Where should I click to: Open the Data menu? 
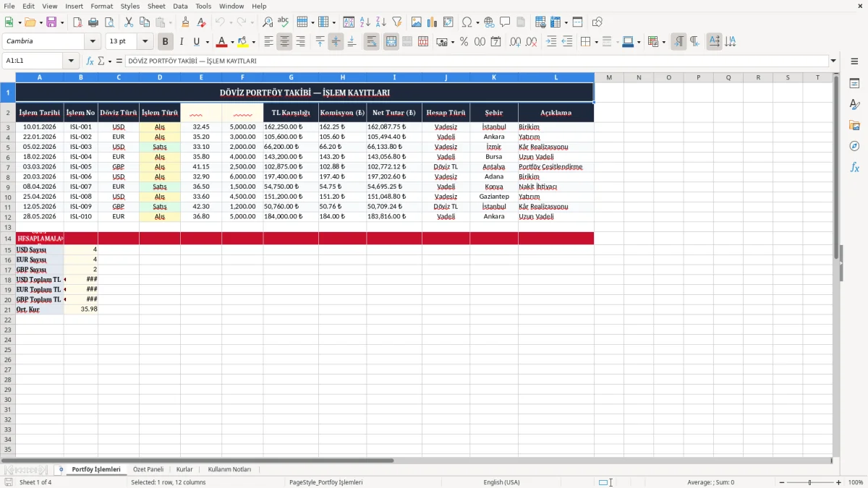pyautogui.click(x=180, y=6)
